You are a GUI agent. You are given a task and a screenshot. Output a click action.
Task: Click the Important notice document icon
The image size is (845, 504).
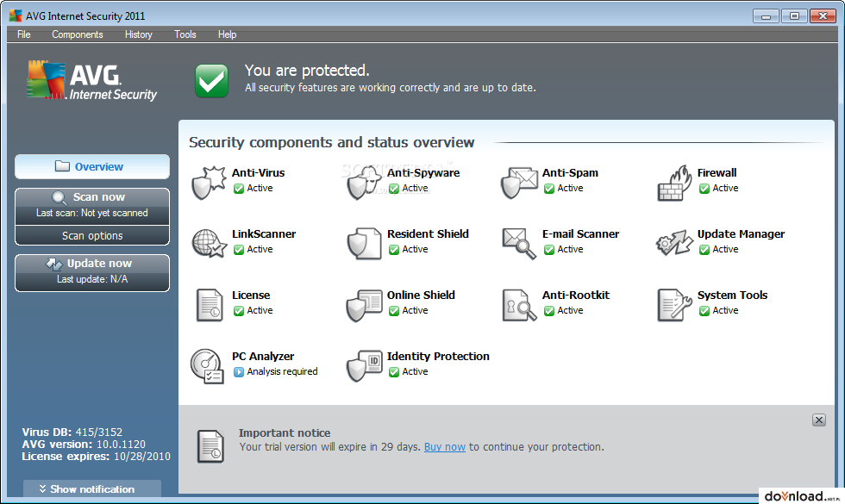[x=210, y=446]
